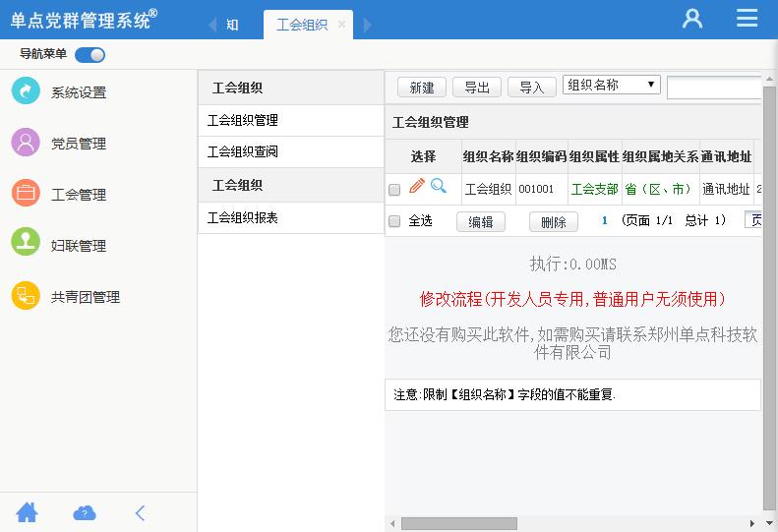Edit the 工会组织 row with pencil icon

tap(417, 186)
